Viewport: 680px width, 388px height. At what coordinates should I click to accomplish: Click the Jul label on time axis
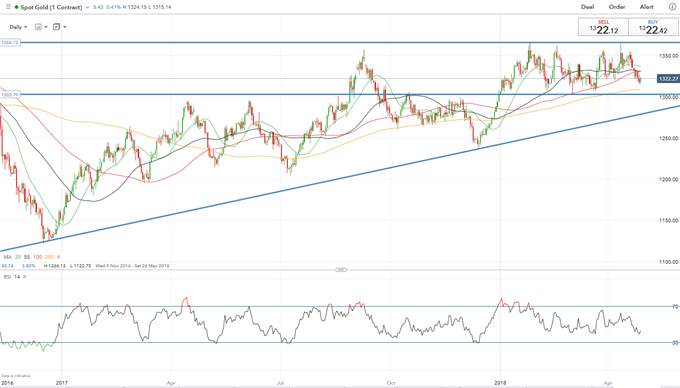[x=280, y=383]
